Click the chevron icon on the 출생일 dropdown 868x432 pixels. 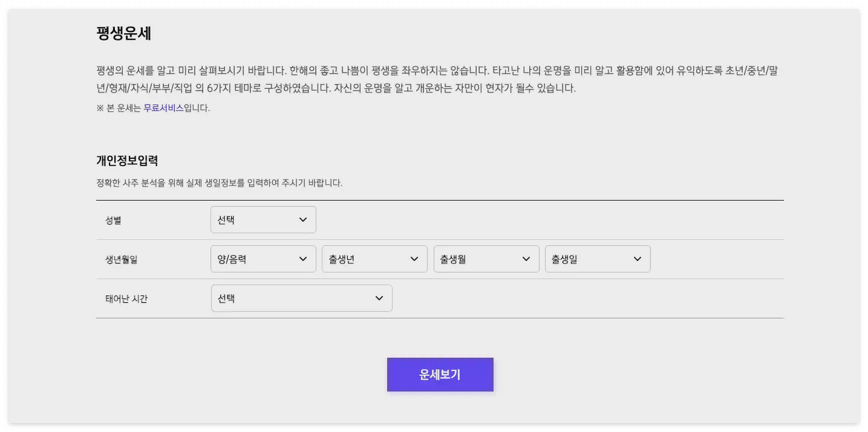click(637, 259)
